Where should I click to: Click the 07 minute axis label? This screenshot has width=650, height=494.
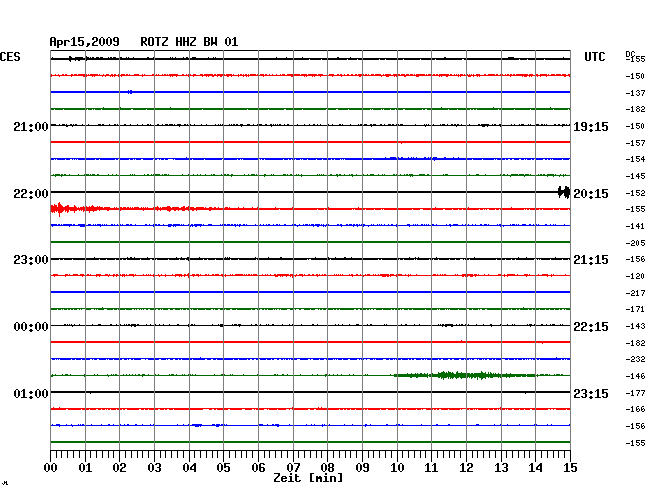293,467
